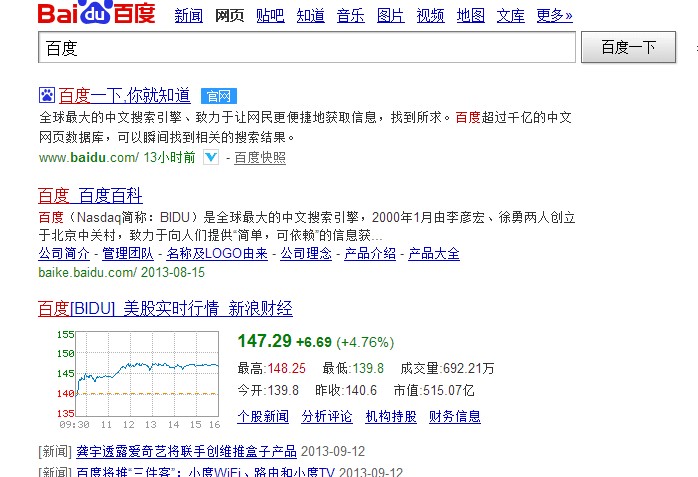Open news 龚宇透露爱奇艺将联手创维推盒子产品

coord(187,452)
